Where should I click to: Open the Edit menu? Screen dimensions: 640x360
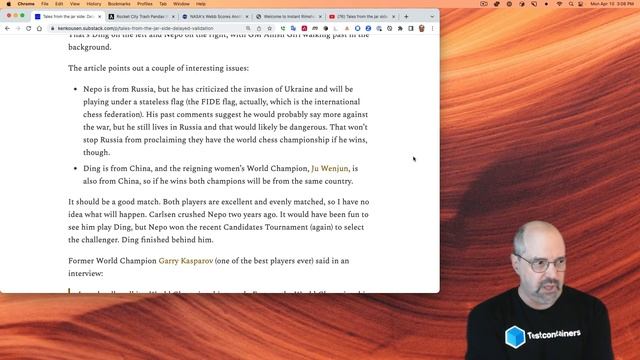click(59, 4)
